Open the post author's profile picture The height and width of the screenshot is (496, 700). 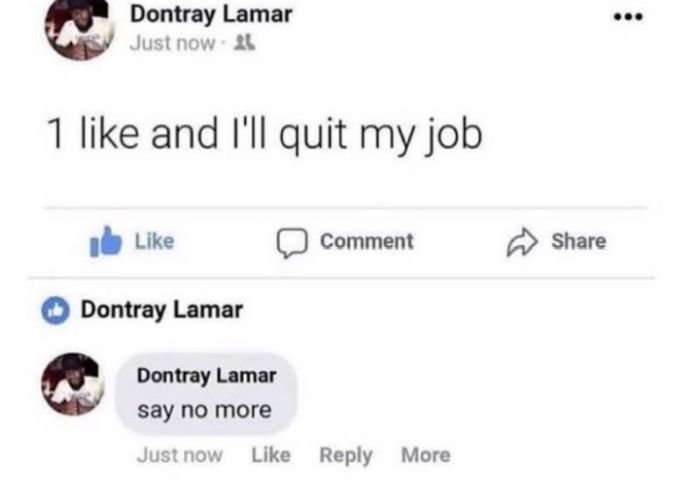(x=77, y=27)
